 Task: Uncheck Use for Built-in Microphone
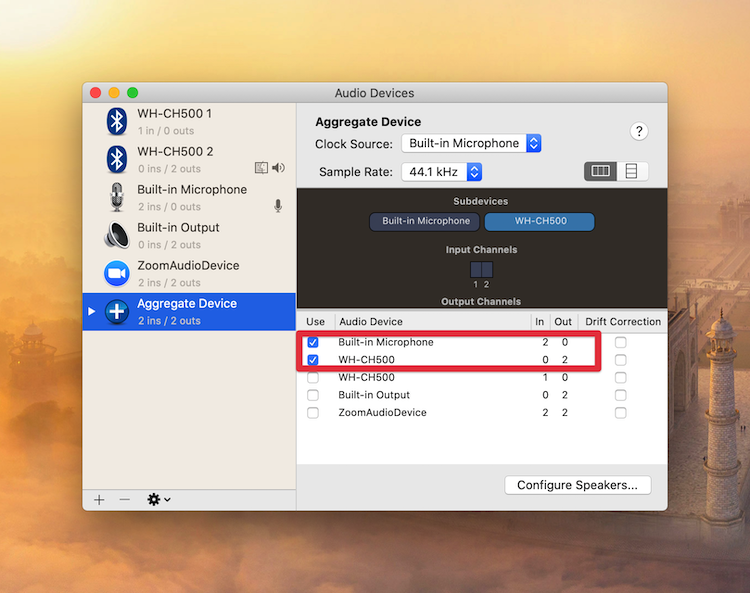pos(313,342)
